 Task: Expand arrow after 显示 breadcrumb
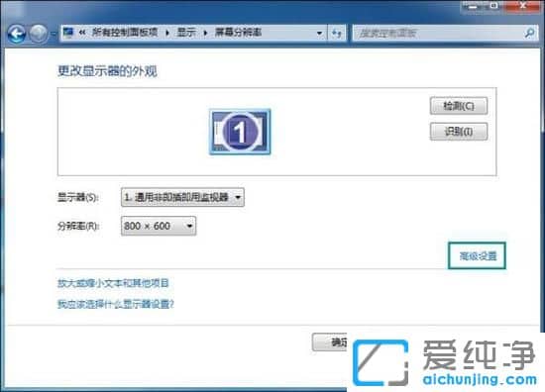(205, 33)
